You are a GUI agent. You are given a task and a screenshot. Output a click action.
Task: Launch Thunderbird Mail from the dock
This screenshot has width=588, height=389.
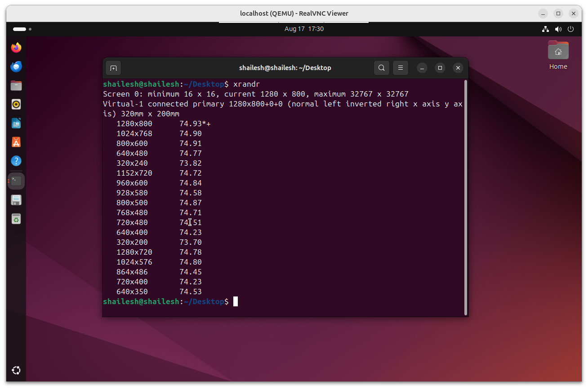tap(16, 66)
